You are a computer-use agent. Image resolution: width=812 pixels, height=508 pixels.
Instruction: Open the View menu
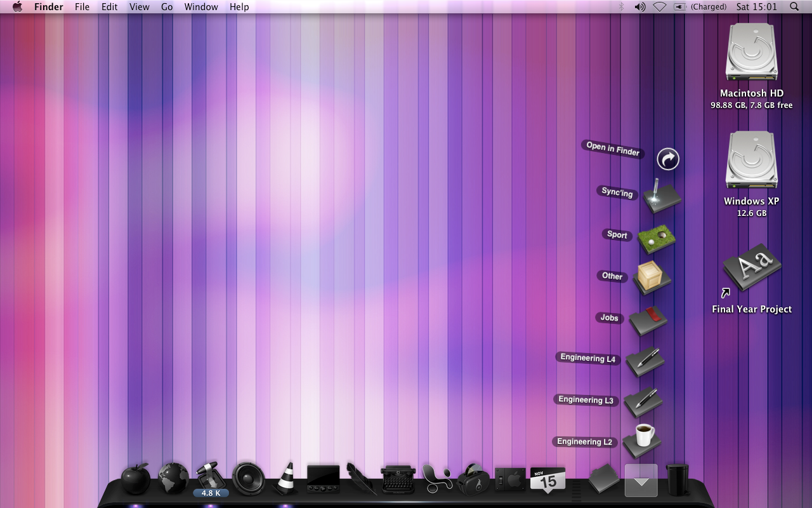pos(139,7)
